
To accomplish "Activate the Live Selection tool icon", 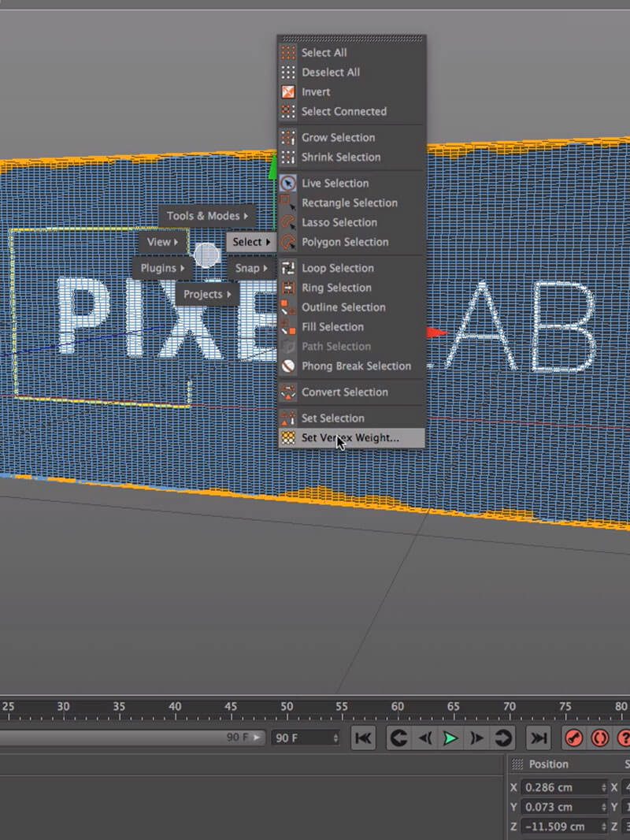I will tap(288, 184).
